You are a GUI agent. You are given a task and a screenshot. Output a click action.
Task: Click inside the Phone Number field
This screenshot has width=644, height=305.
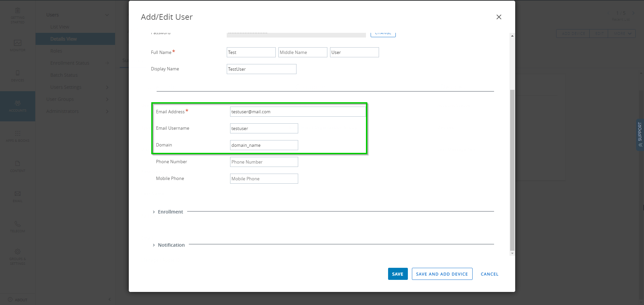coord(264,162)
